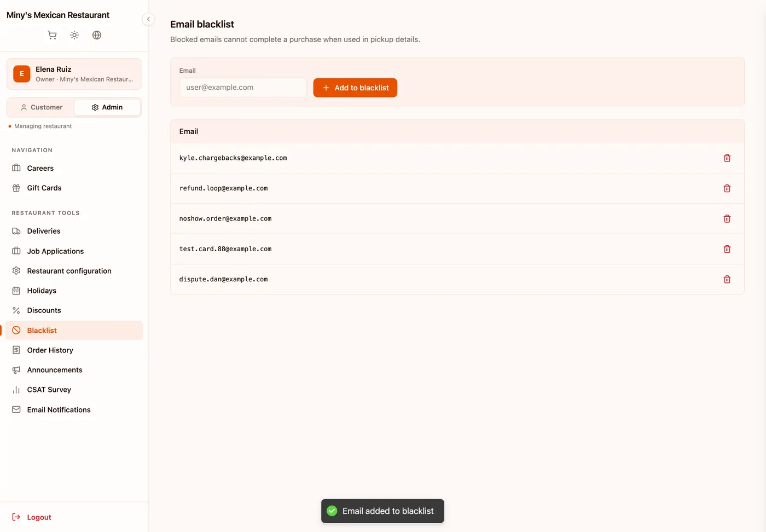This screenshot has height=532, width=766.
Task: Remove refund.loop@example.com using trash icon
Action: pyautogui.click(x=727, y=188)
